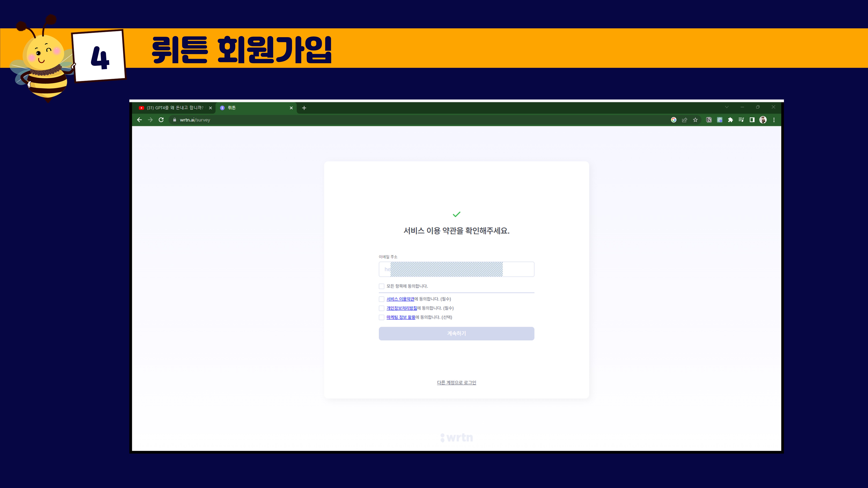This screenshot has height=488, width=868.
Task: Toggle the browser side panel icon
Action: (752, 120)
